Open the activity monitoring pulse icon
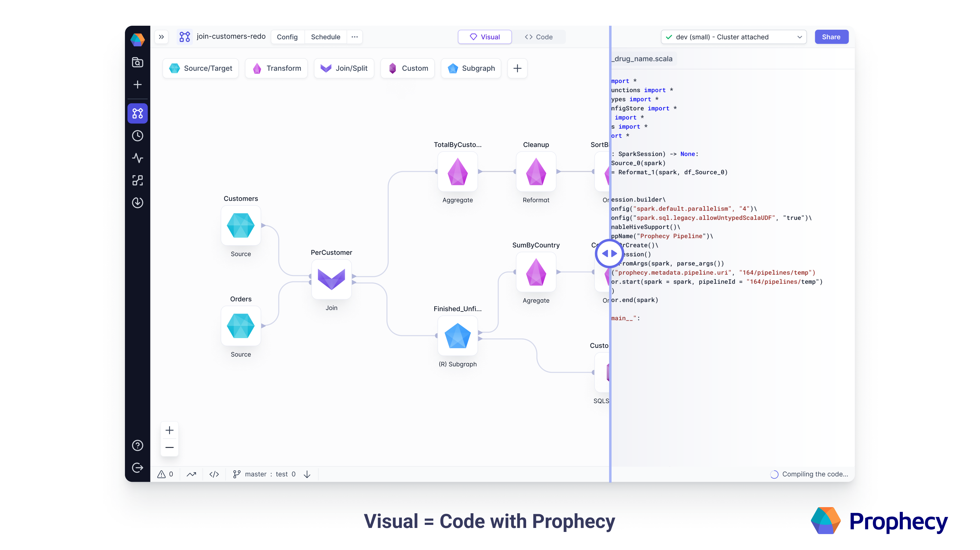The width and height of the screenshot is (980, 550). pyautogui.click(x=137, y=158)
